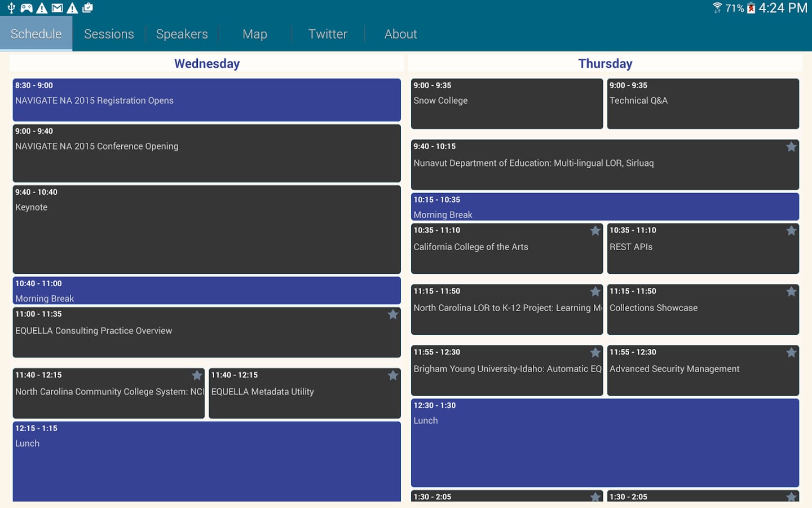Open the Speakers tab
The image size is (812, 508).
(182, 34)
